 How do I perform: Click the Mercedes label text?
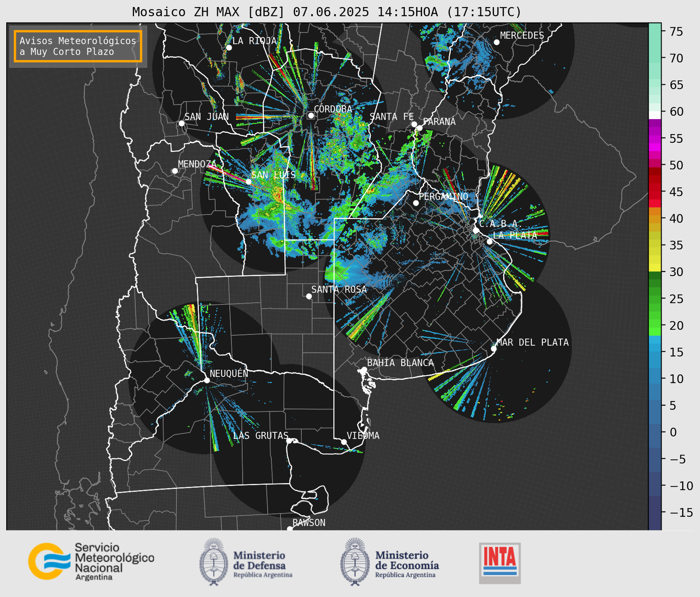tap(522, 36)
